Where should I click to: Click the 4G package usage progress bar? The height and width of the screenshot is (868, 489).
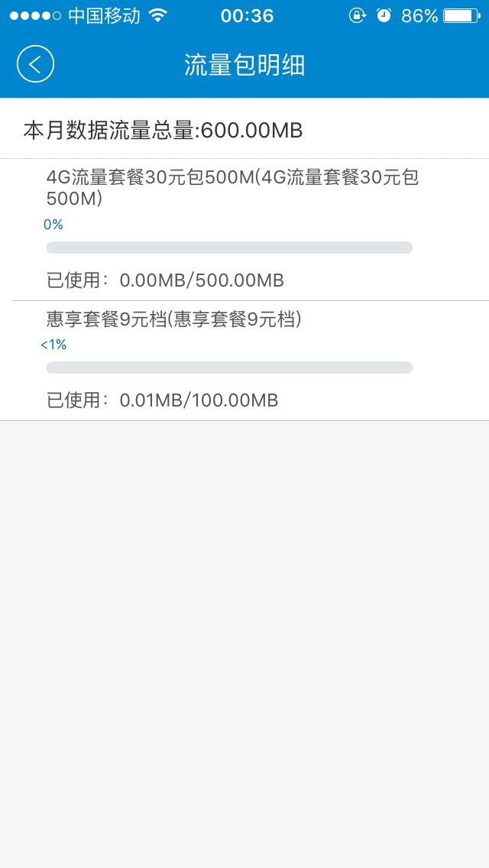pyautogui.click(x=229, y=248)
